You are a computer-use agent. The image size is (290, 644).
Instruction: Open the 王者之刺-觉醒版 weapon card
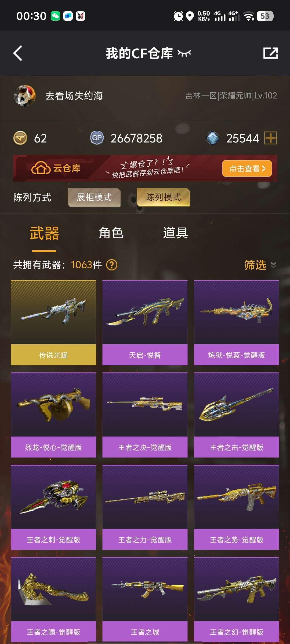(x=53, y=507)
